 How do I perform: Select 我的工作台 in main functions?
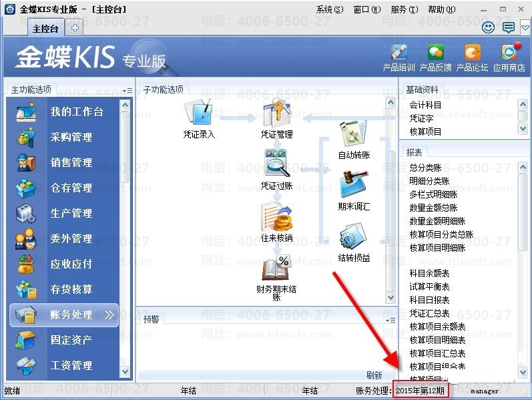click(x=65, y=112)
